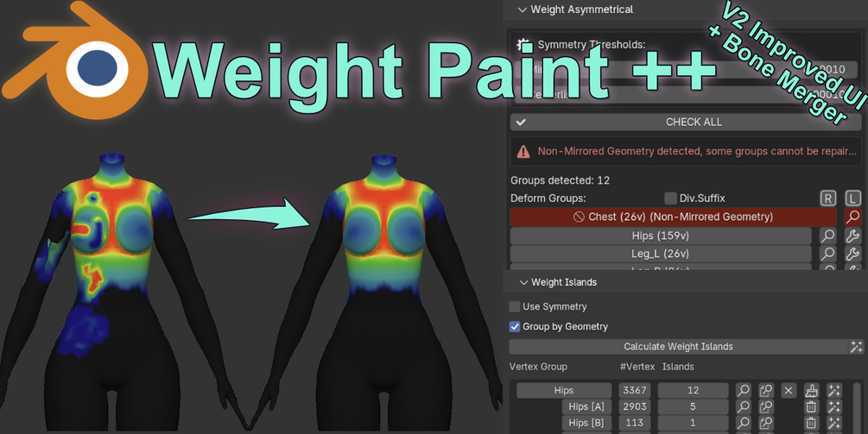
Task: Click the magnifier icon beside Leg_L (26v)
Action: [x=827, y=254]
